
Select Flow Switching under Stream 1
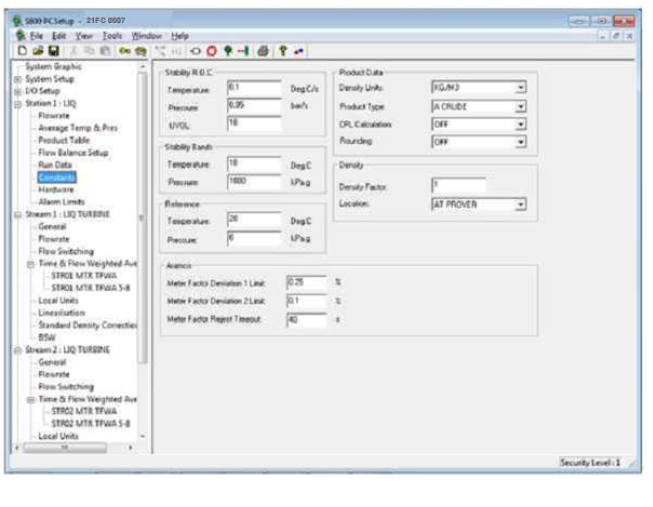pyautogui.click(x=66, y=251)
